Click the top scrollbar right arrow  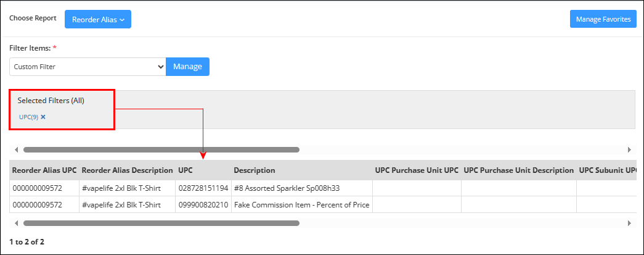coord(629,149)
